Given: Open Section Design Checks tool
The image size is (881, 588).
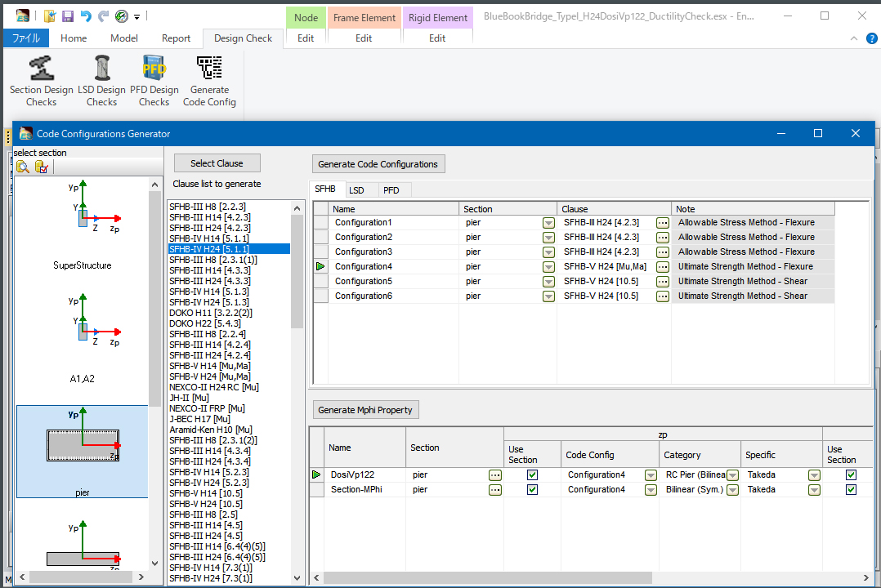Looking at the screenshot, I should click(41, 82).
